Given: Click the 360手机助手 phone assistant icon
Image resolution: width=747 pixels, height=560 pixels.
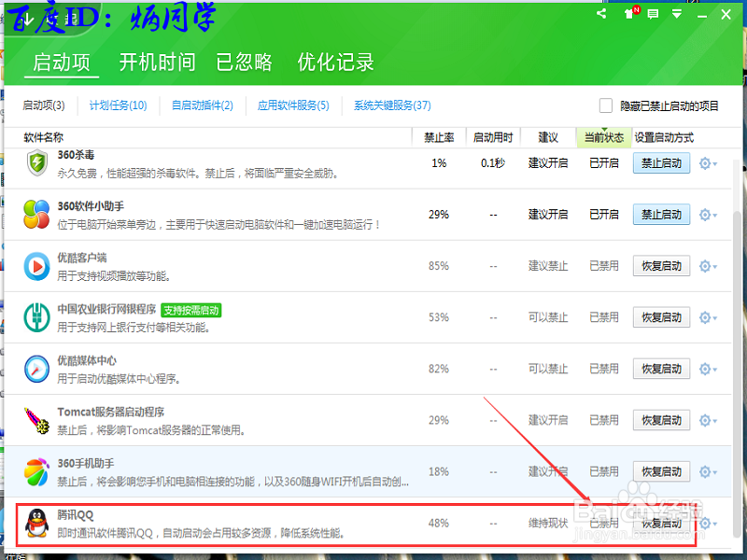Looking at the screenshot, I should point(35,470).
